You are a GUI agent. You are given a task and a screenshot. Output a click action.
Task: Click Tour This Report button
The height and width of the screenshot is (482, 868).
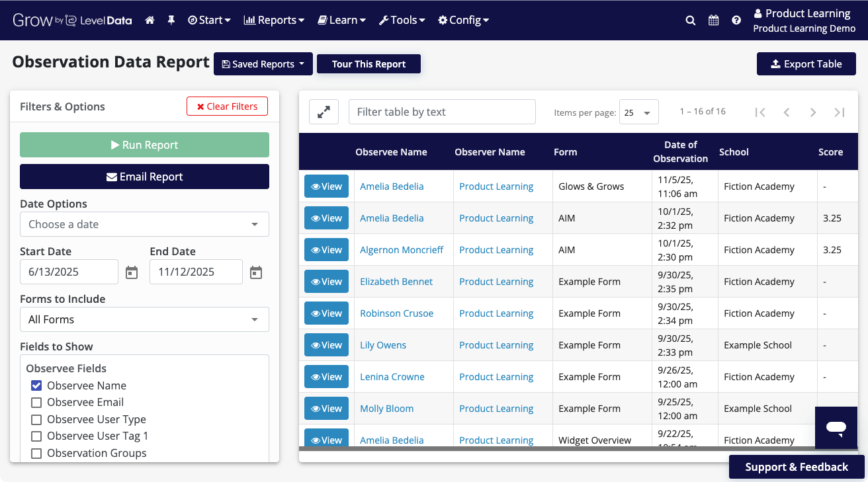coord(369,64)
